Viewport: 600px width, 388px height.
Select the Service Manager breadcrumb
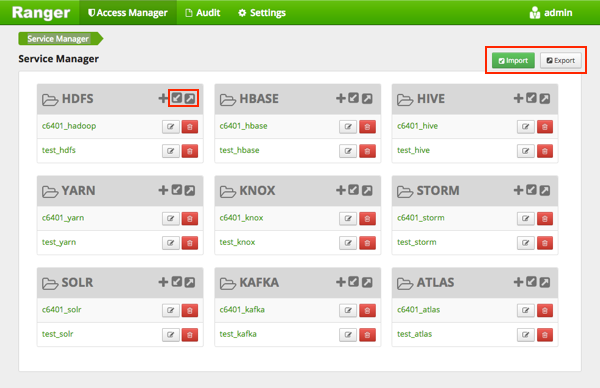(58, 39)
